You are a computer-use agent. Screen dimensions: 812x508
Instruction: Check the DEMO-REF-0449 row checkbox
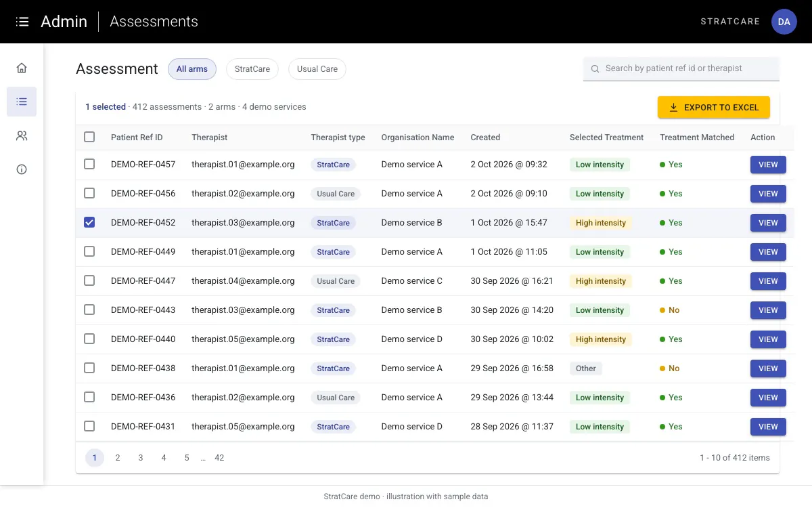coord(89,251)
